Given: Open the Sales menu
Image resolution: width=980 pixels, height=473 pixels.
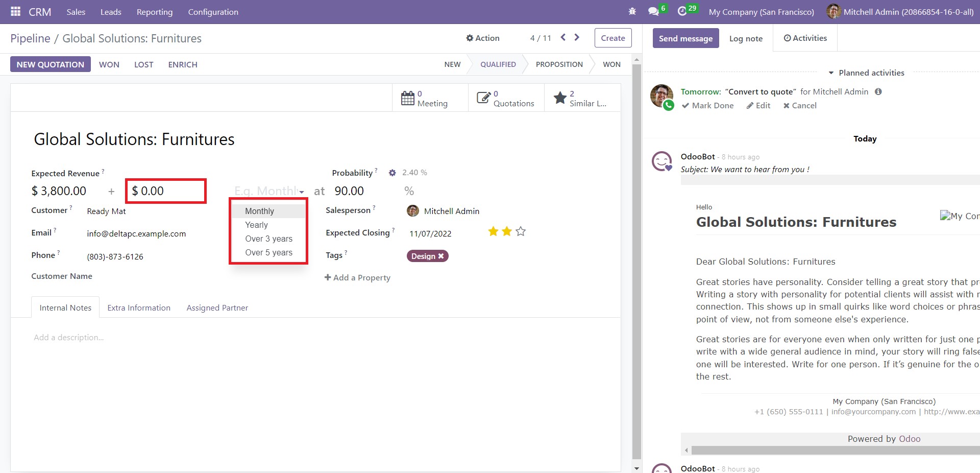Looking at the screenshot, I should point(76,12).
